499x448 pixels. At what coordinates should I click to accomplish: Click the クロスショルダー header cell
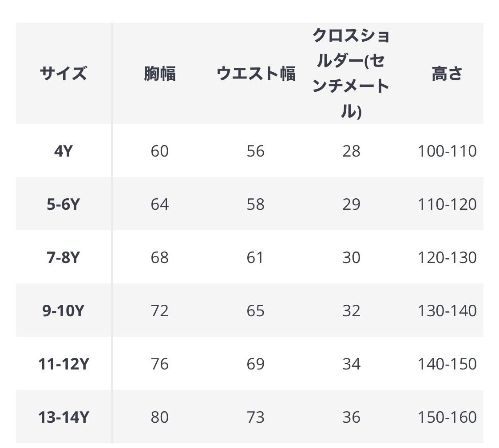point(351,73)
